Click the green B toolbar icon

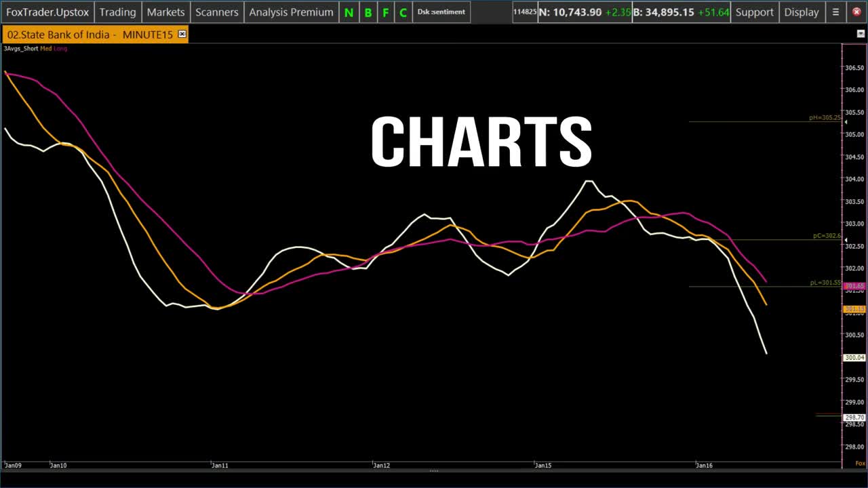click(x=368, y=12)
